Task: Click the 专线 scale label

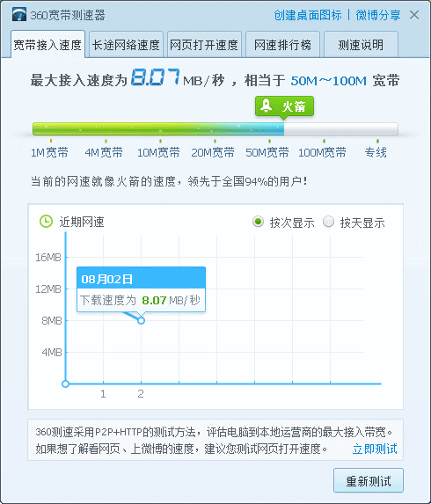Action: [x=376, y=152]
